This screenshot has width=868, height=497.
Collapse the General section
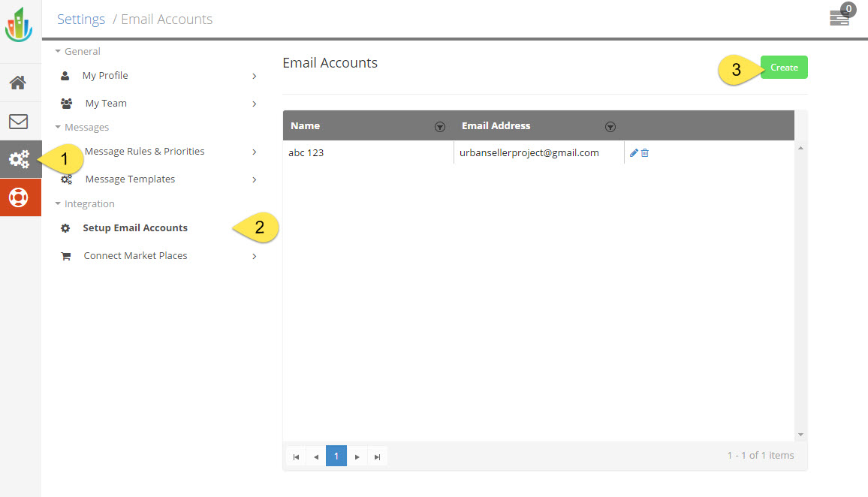click(77, 51)
